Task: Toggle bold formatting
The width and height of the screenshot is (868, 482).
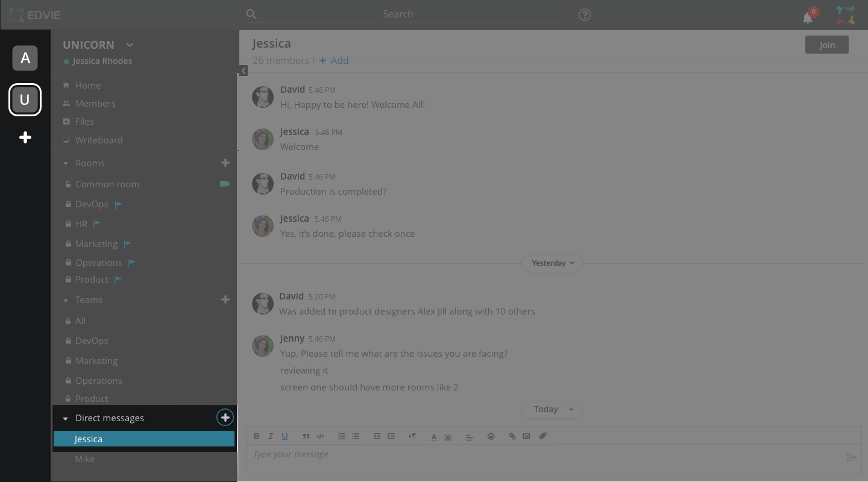Action: 256,436
